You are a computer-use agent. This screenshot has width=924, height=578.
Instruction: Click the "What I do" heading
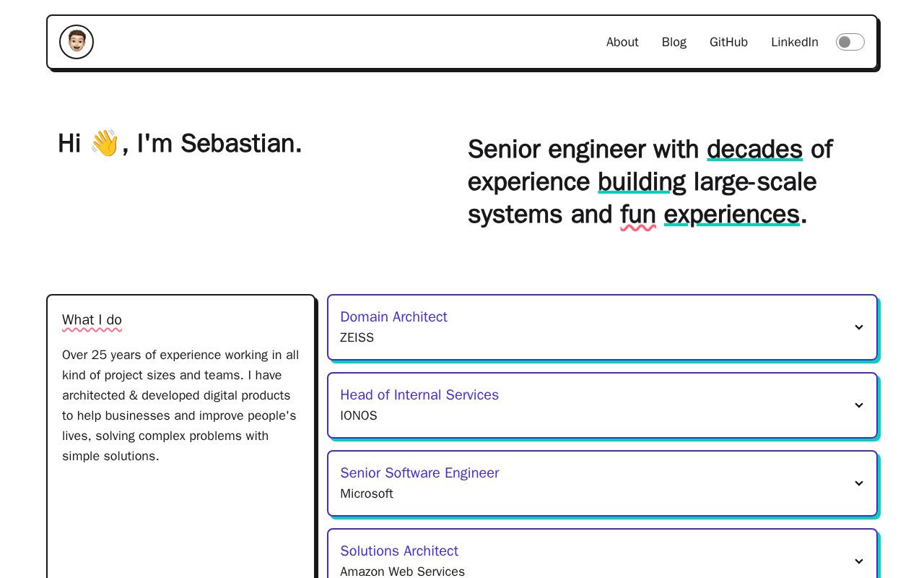92,319
